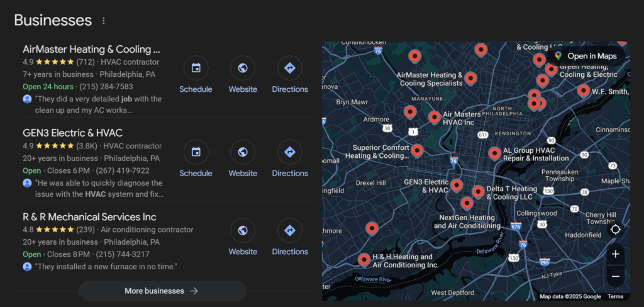Viewport: 644px width, 307px height.
Task: Select the Air Masters HVAC Inc map pin
Action: click(x=435, y=118)
